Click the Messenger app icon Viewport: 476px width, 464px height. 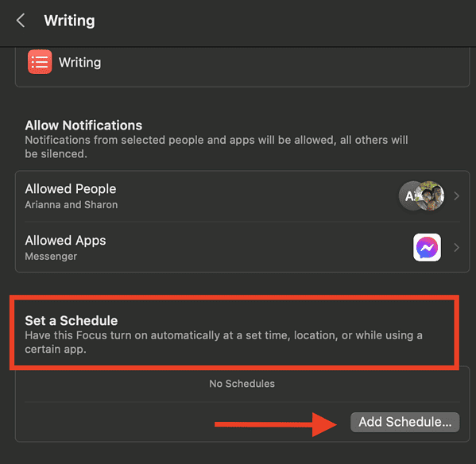pos(427,247)
